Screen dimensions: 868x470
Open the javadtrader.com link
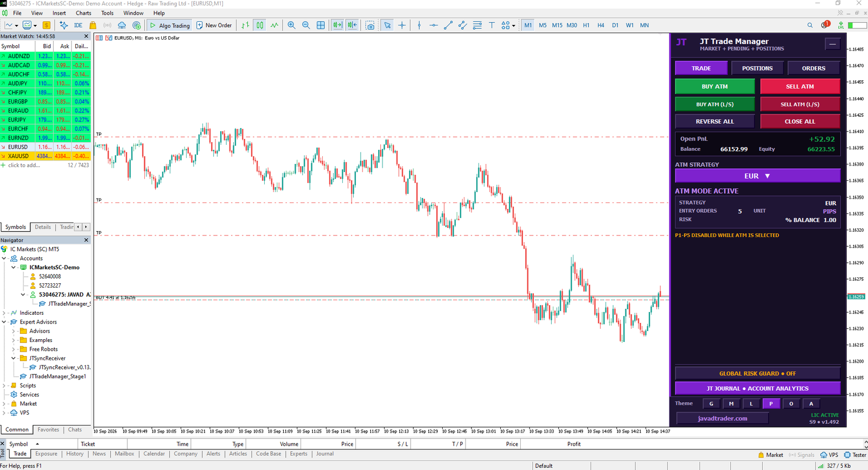722,418
